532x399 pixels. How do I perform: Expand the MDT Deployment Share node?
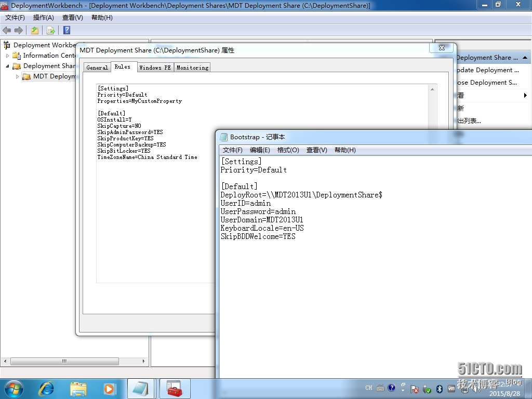pos(17,77)
